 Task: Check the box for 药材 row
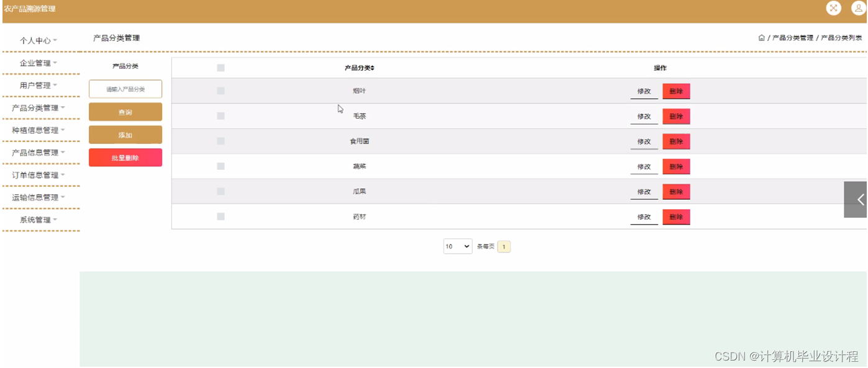(221, 217)
